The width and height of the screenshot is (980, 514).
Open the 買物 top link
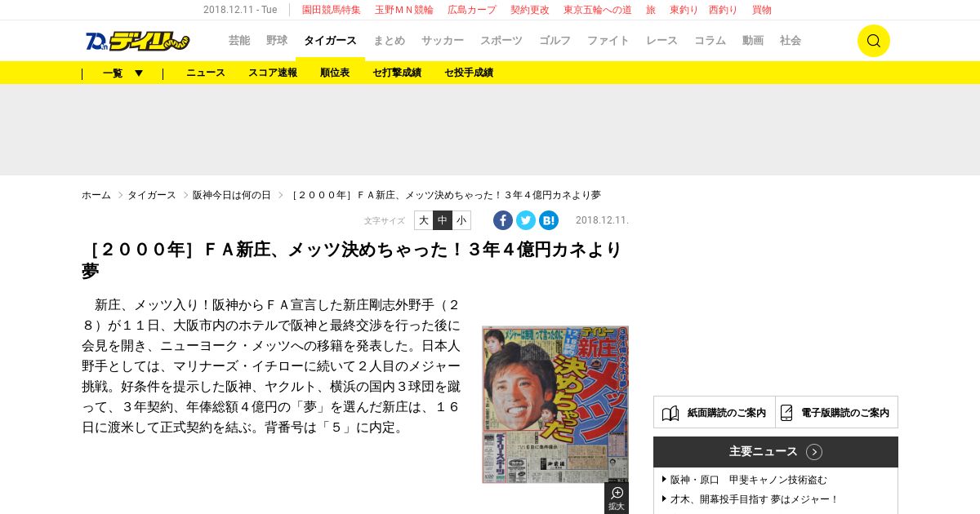pyautogui.click(x=762, y=10)
